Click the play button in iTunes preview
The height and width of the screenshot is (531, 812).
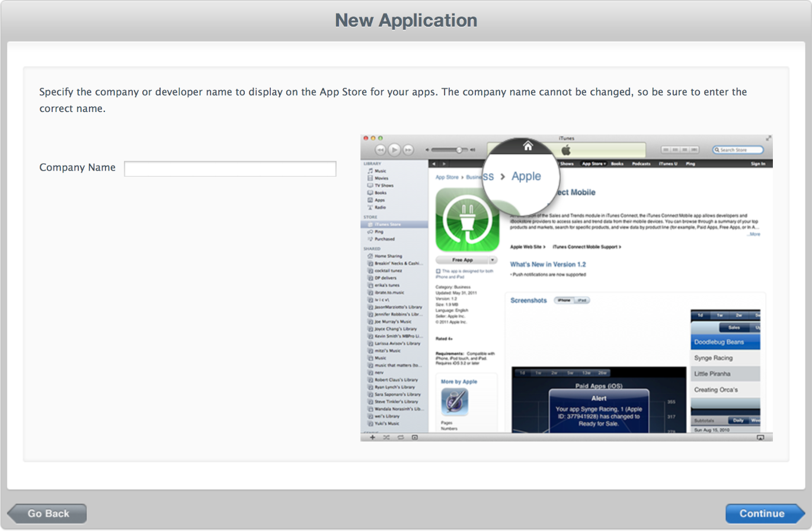point(394,150)
